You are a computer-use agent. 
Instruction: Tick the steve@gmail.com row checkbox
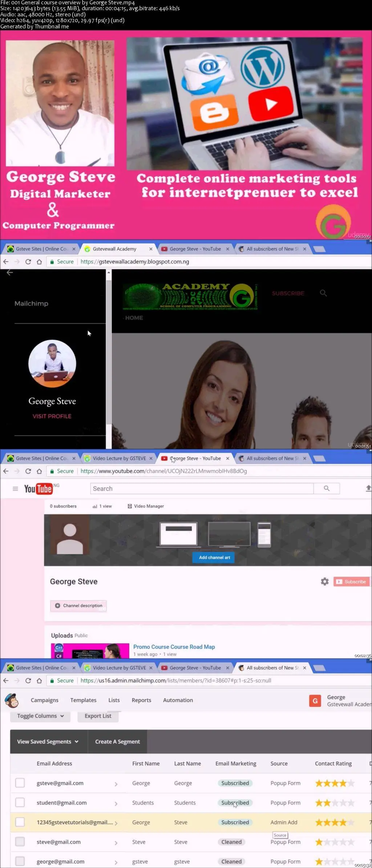click(20, 842)
